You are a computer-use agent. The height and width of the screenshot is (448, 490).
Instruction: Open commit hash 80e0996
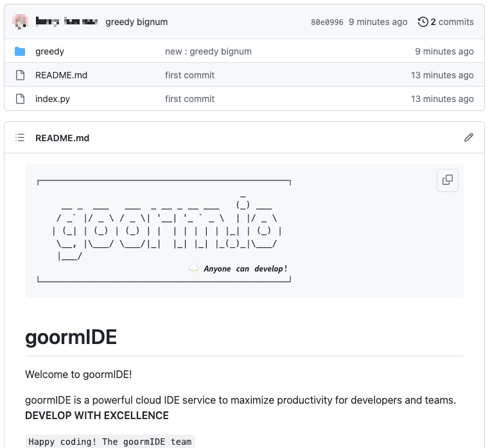327,22
